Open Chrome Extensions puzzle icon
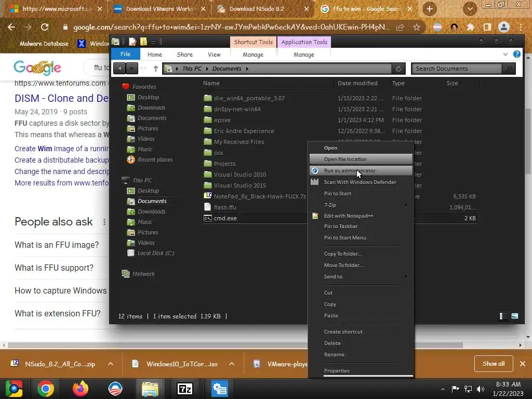 [x=471, y=28]
